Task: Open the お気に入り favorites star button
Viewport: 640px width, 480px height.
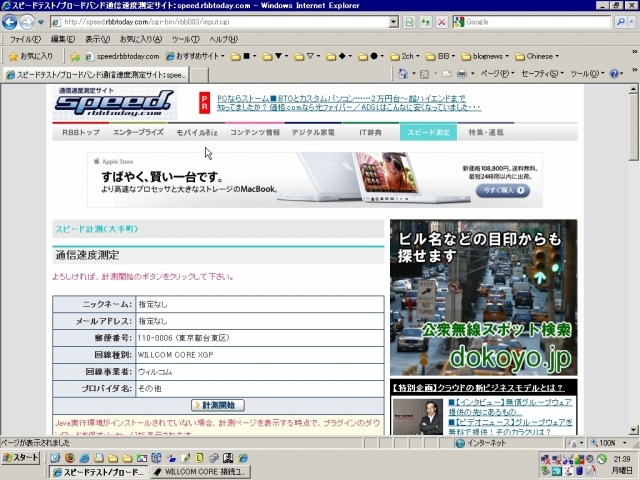Action: click(x=31, y=56)
